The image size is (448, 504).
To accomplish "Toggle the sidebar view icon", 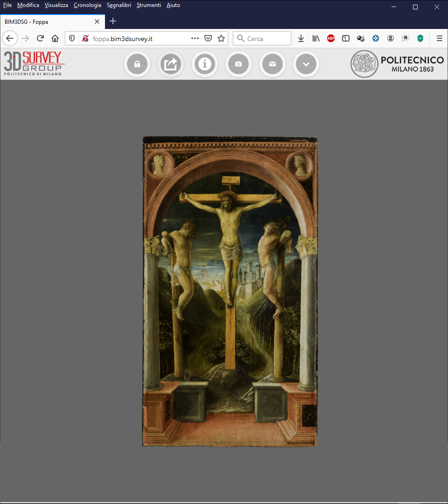I will (x=346, y=39).
